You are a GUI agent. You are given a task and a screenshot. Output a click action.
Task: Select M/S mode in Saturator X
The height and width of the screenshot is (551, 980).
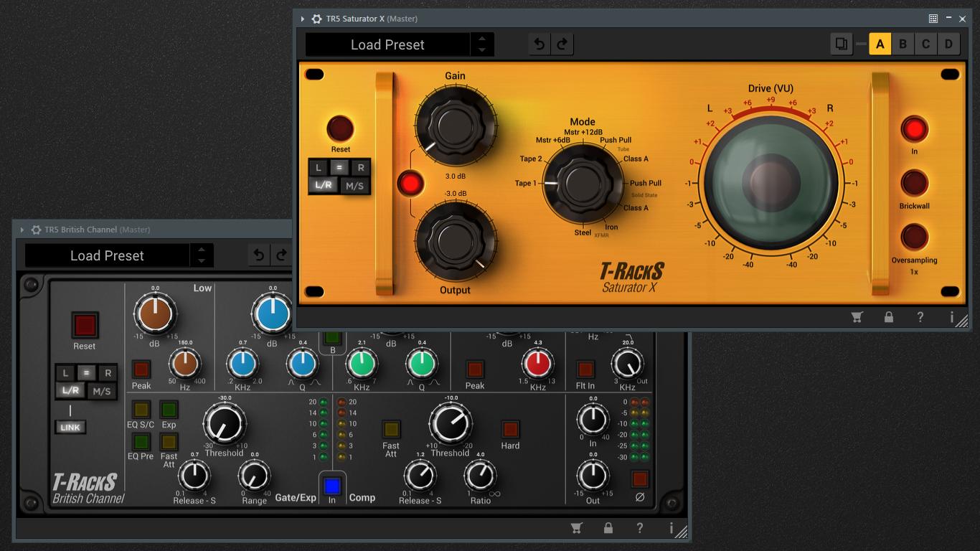[354, 185]
